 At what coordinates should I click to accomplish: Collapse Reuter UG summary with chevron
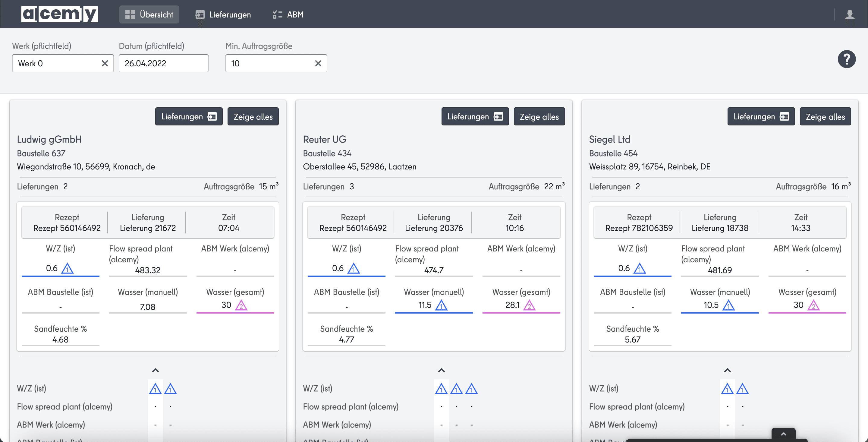click(442, 370)
